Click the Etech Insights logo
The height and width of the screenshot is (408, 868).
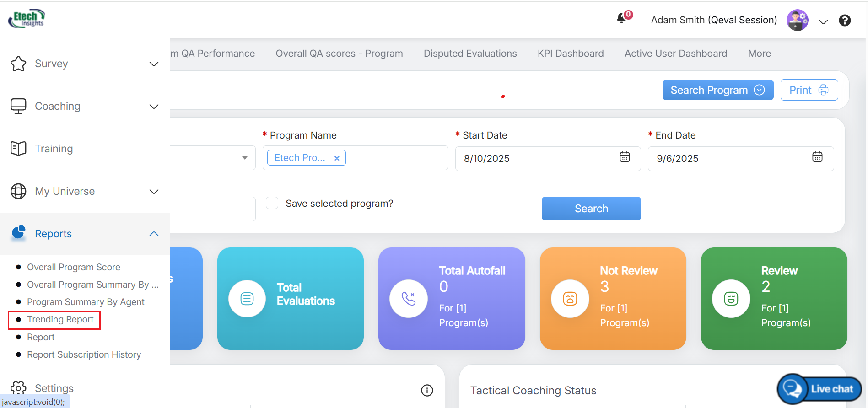pyautogui.click(x=27, y=18)
